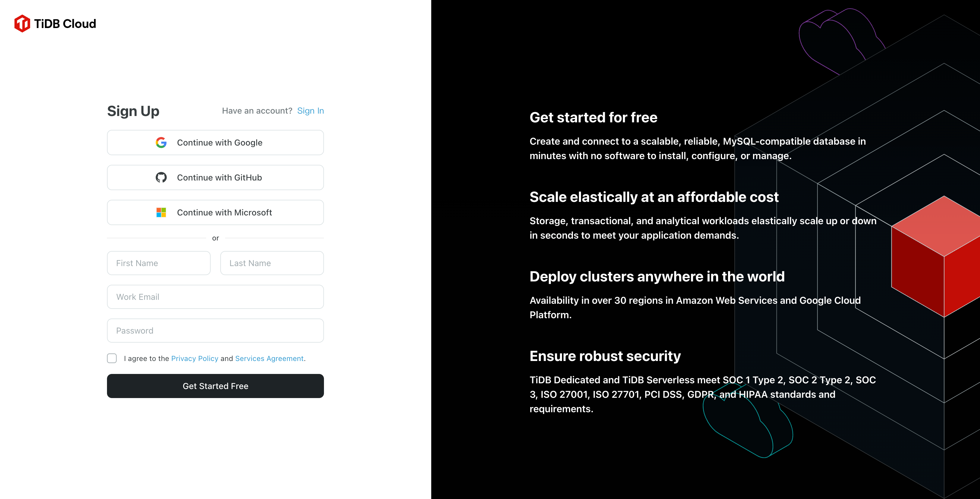Click the Privacy Policy link
This screenshot has width=980, height=499.
point(195,358)
